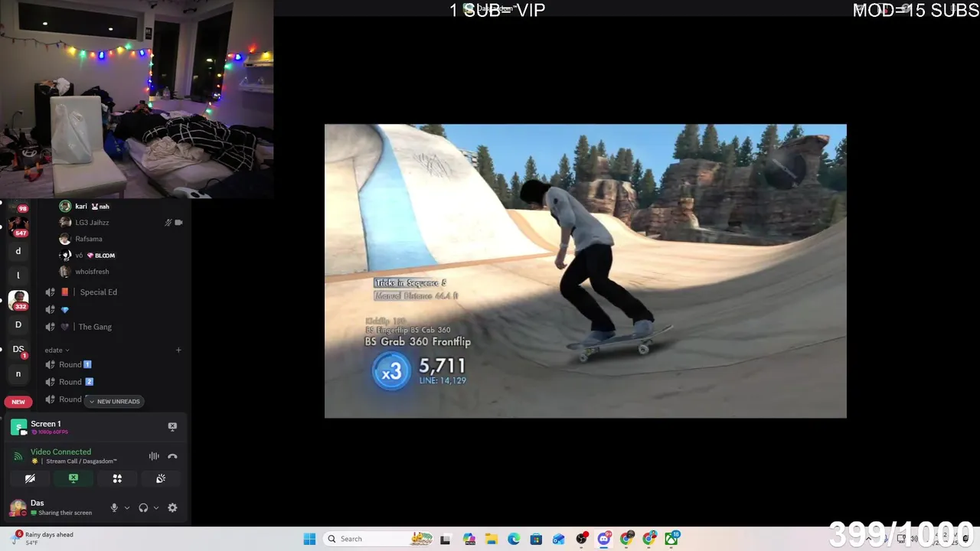Open Microsoft Store from taskbar
This screenshot has width=980, height=551.
(x=536, y=539)
